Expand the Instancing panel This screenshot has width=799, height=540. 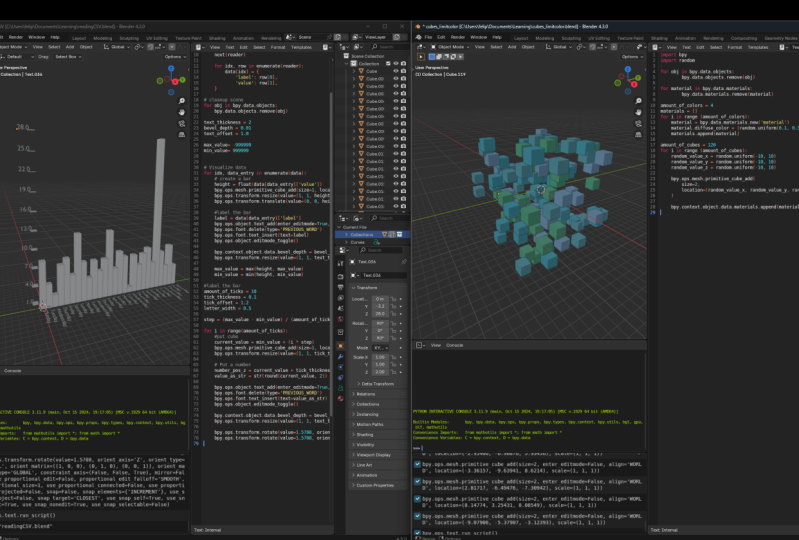click(x=379, y=414)
